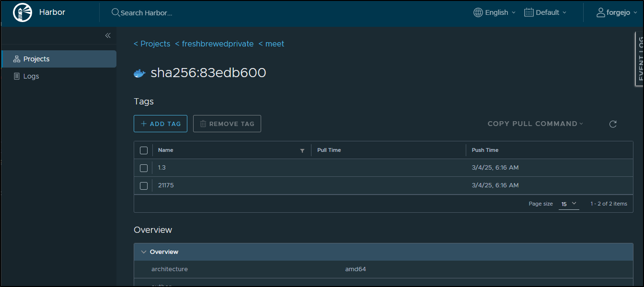Click tag name 1.3
This screenshot has width=644, height=287.
pos(162,168)
